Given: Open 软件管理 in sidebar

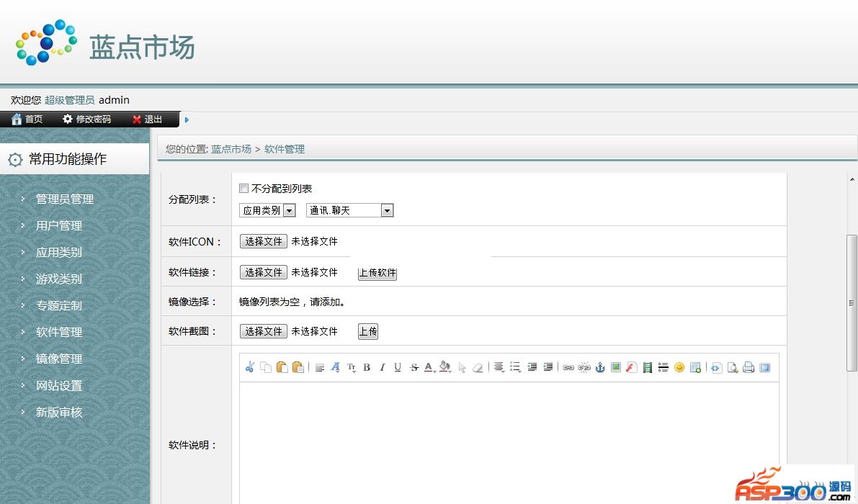Looking at the screenshot, I should click(59, 333).
